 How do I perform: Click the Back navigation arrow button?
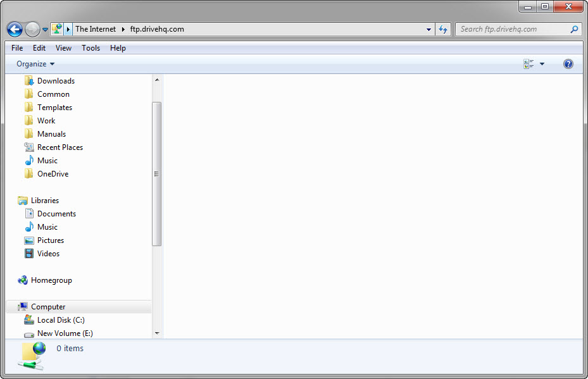coord(15,29)
